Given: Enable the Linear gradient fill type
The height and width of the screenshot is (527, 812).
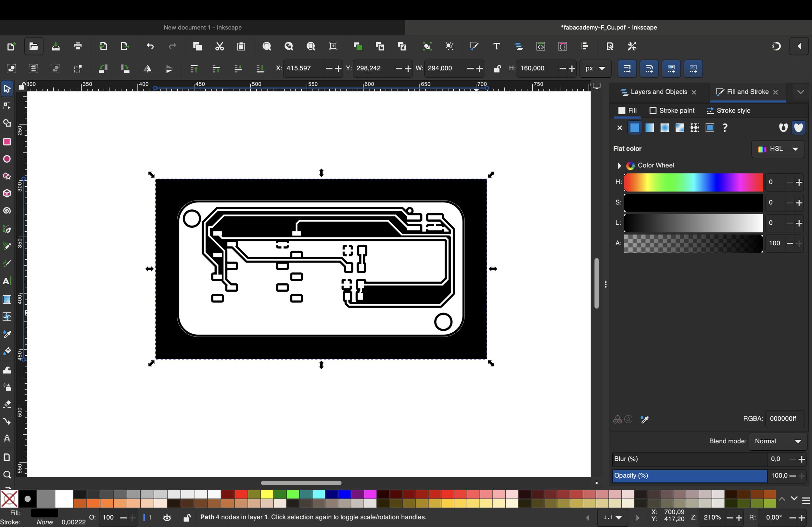Looking at the screenshot, I should pos(650,128).
